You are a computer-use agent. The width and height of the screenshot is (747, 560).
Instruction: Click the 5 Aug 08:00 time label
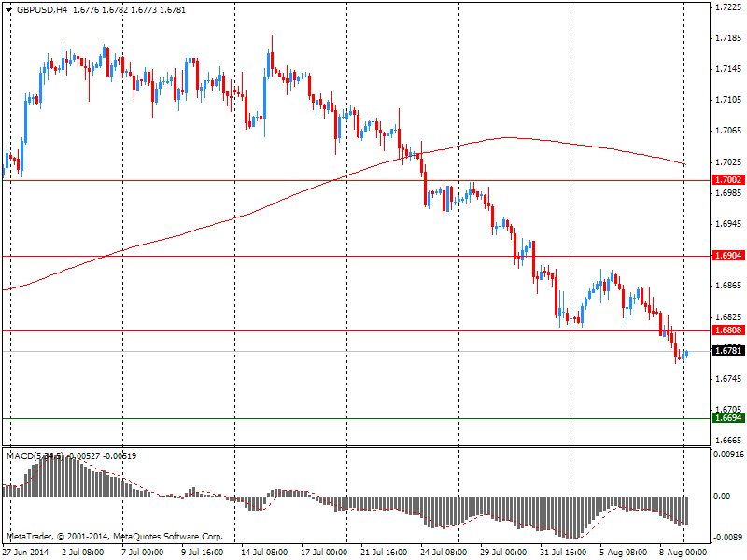point(624,553)
